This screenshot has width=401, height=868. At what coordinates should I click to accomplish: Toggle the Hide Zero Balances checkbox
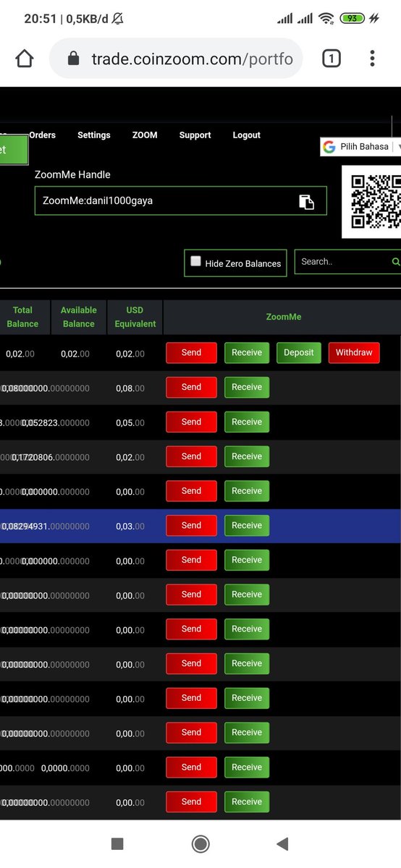pos(195,262)
